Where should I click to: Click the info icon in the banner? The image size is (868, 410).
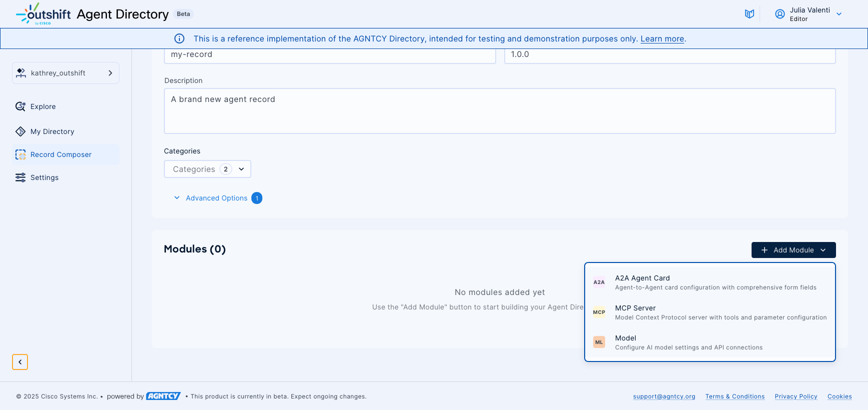pos(179,38)
